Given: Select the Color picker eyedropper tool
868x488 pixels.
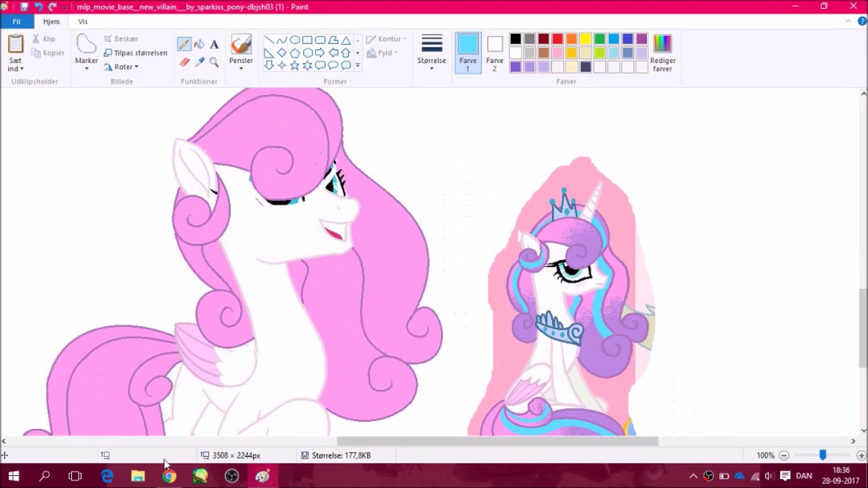Looking at the screenshot, I should [x=199, y=62].
